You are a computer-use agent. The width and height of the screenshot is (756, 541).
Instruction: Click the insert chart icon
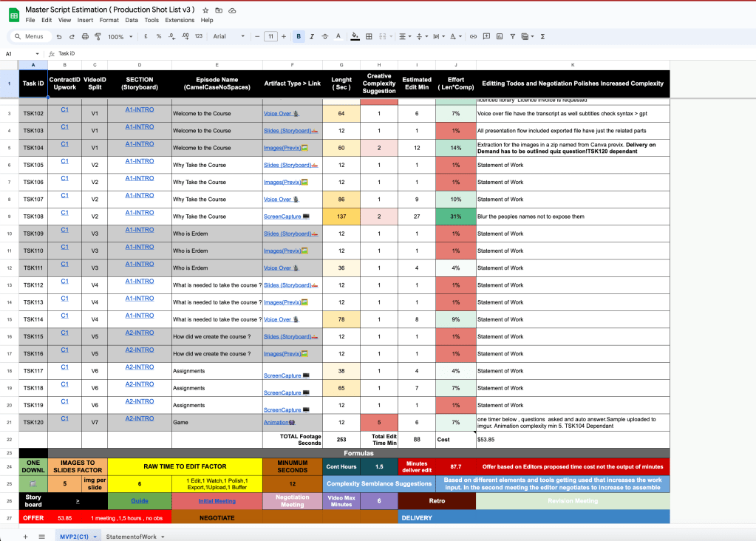(x=500, y=37)
